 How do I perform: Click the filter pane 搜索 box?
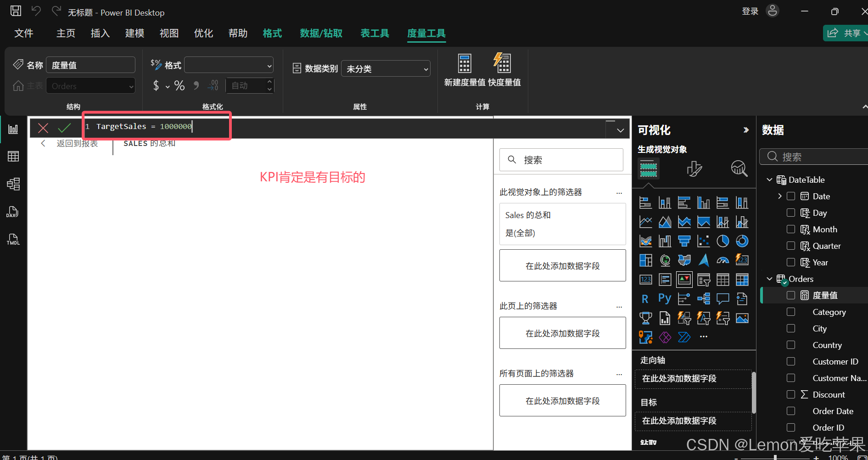[x=561, y=160]
